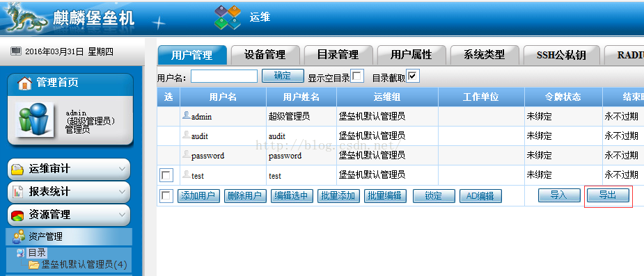
Task: Click the monitor icon beside the date
Action: pyautogui.click(x=16, y=51)
